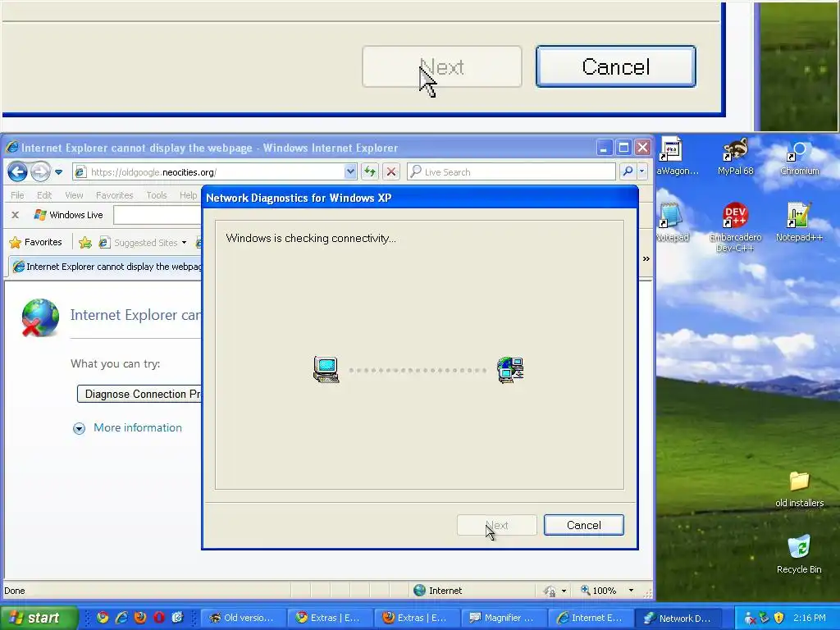Click the globe error icon on the page
The height and width of the screenshot is (630, 840).
pyautogui.click(x=39, y=317)
